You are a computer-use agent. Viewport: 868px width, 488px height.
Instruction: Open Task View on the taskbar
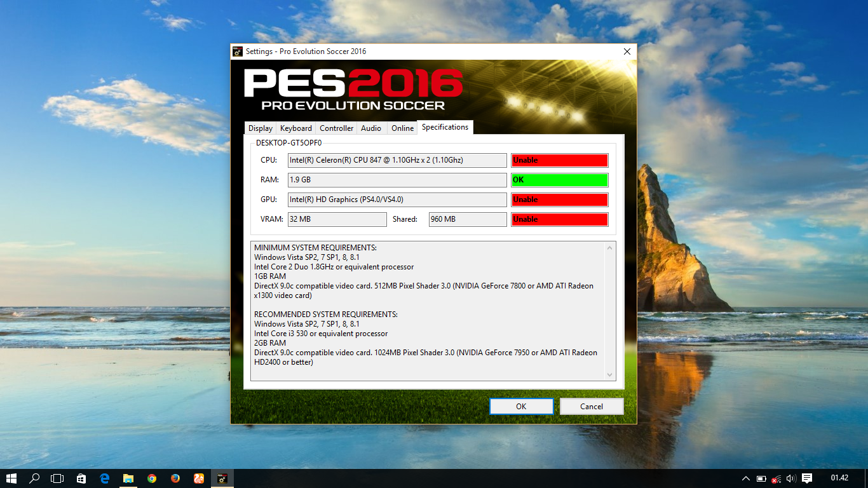coord(57,478)
